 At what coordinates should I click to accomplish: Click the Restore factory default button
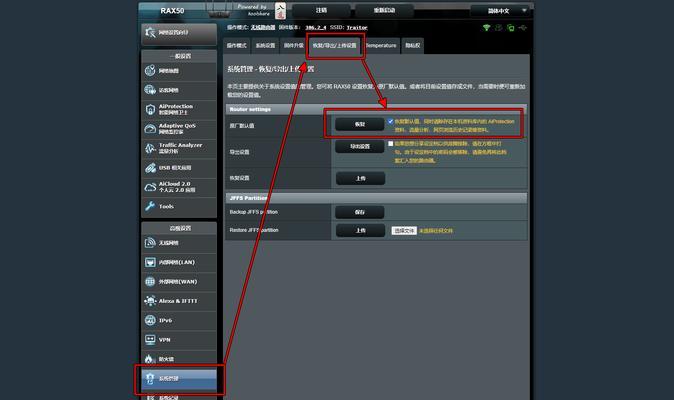(x=360, y=124)
